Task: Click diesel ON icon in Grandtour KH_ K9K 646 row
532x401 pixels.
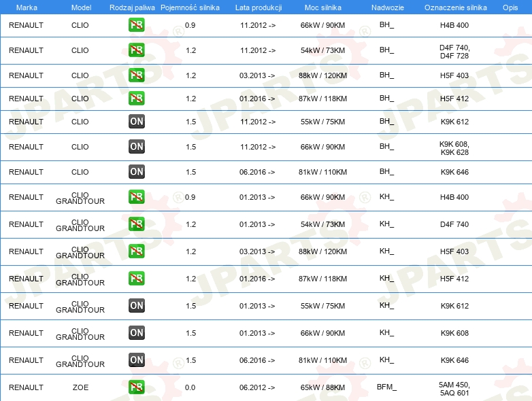Action: pos(136,360)
